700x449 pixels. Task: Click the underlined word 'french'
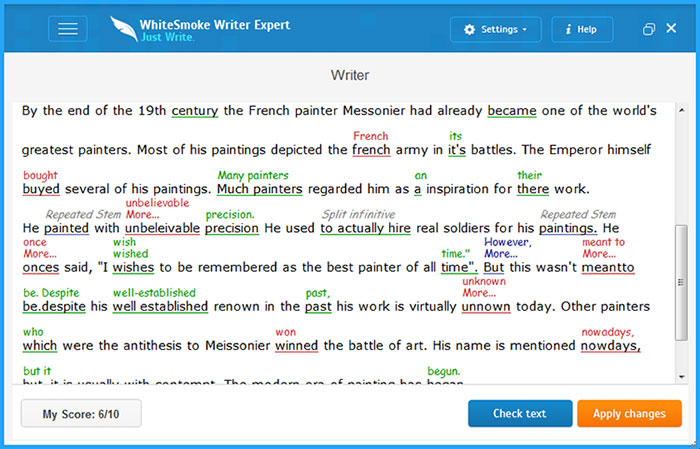point(371,150)
